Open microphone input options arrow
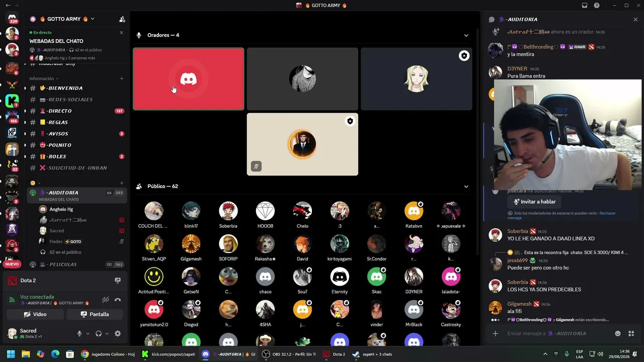Viewport: 644px width, 362px height. click(88, 334)
